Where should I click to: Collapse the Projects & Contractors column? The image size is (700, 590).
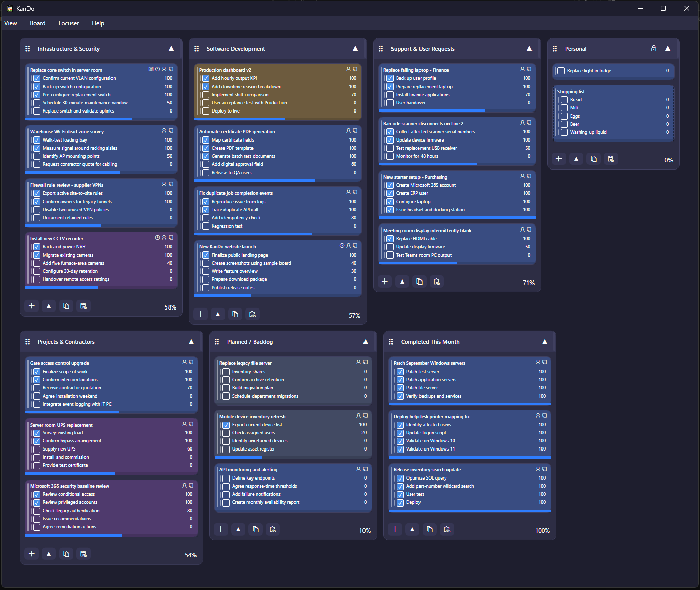click(x=191, y=342)
